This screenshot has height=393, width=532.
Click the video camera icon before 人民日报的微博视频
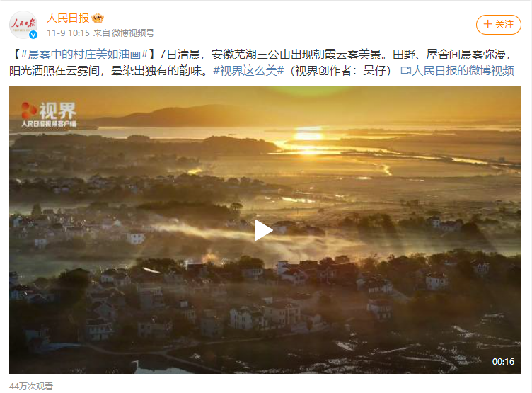[405, 70]
